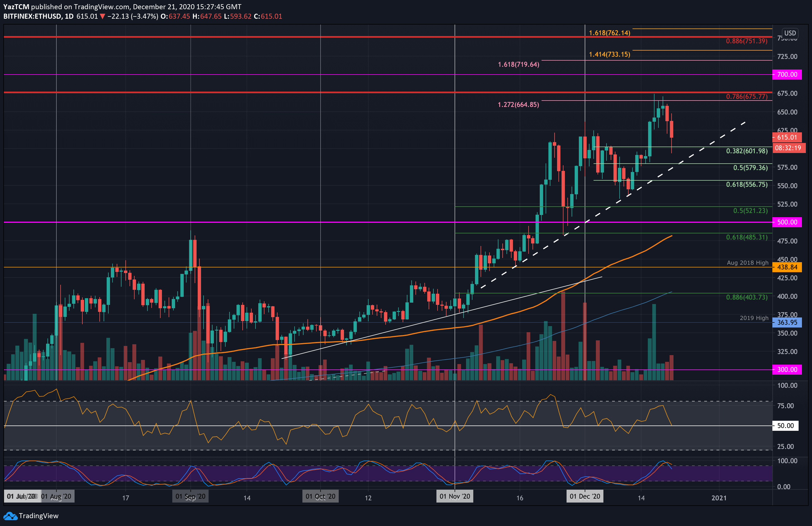Image resolution: width=812 pixels, height=526 pixels.
Task: Click the 500.00 magenta price label
Action: (787, 222)
